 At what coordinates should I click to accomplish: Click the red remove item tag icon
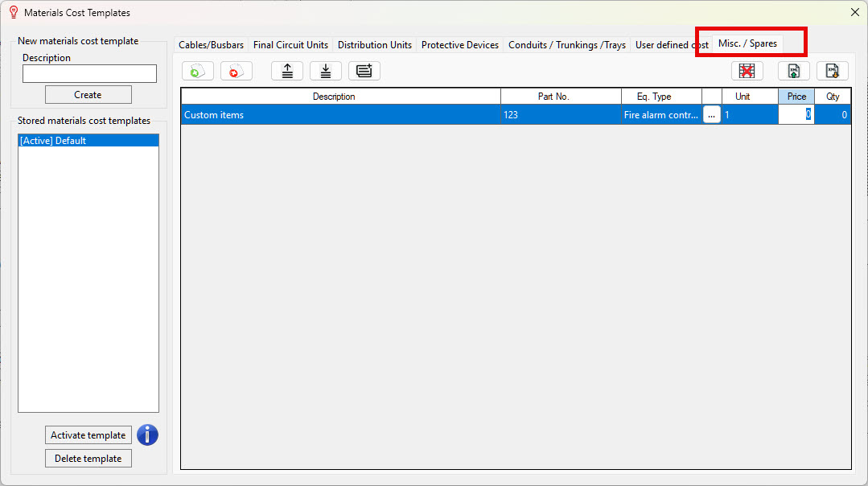(x=236, y=71)
